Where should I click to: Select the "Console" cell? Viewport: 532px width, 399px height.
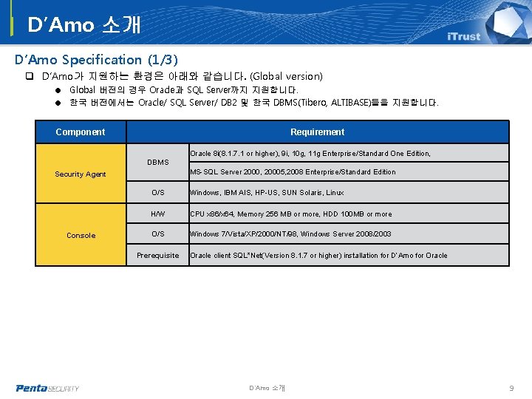point(81,235)
